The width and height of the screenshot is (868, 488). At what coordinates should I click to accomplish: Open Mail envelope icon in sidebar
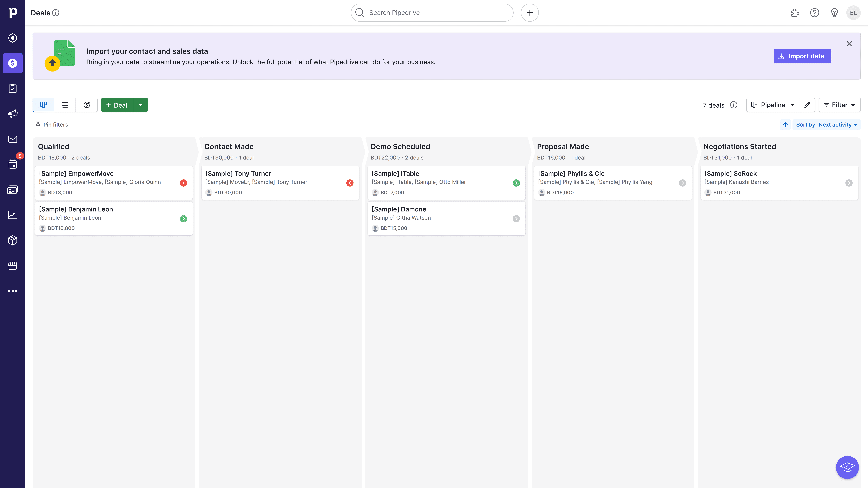[12, 139]
